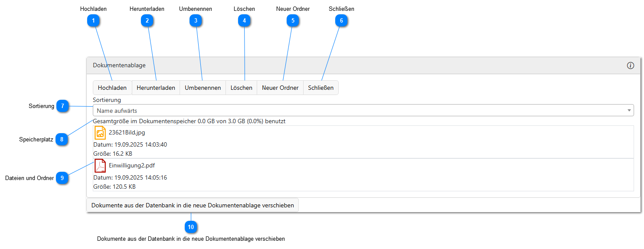Select the file 23621Bild.jpg

[127, 133]
